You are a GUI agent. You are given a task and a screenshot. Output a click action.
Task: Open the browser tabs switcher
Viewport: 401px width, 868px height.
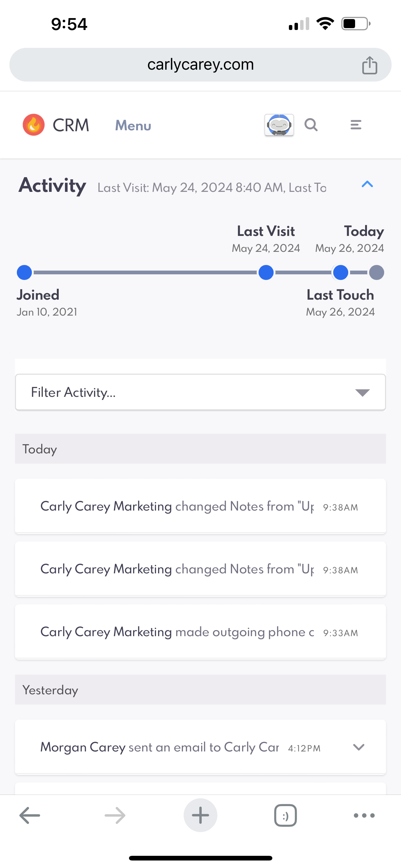click(x=285, y=815)
